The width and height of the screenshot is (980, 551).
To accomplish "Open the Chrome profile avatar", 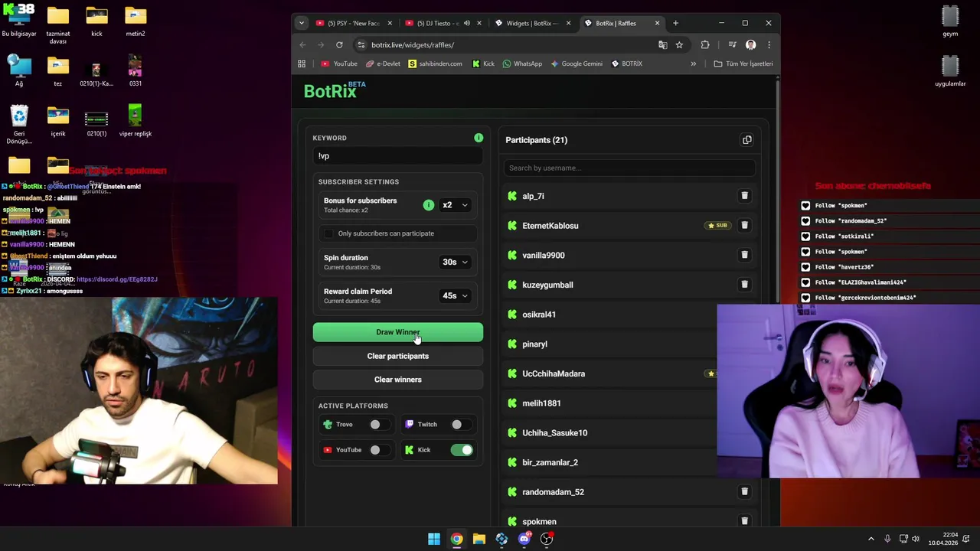I will click(751, 44).
